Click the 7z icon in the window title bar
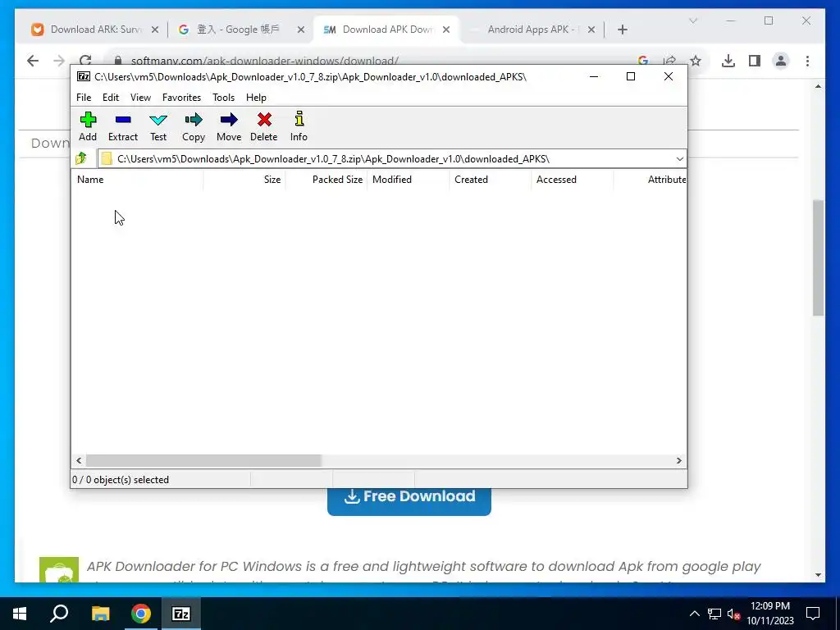This screenshot has width=840, height=630. (84, 76)
